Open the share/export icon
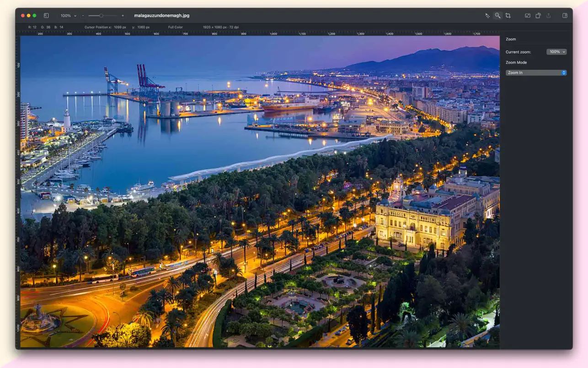Image resolution: width=588 pixels, height=368 pixels. [x=548, y=16]
